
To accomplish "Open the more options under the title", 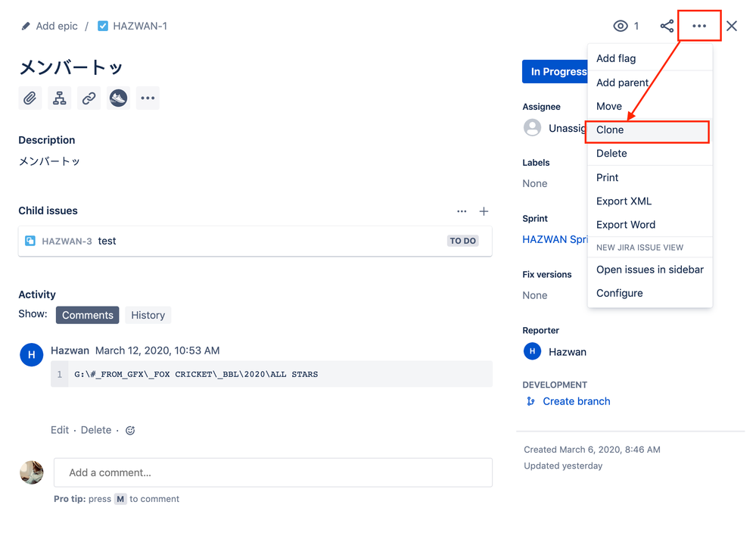I will point(148,98).
